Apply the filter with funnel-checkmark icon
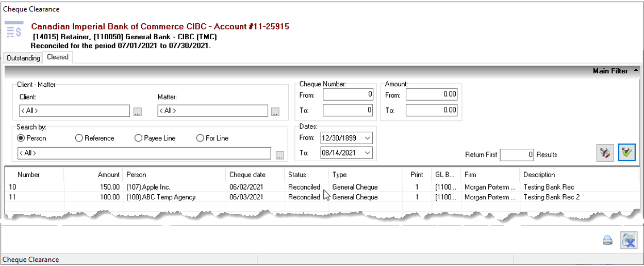The height and width of the screenshot is (266, 644). [626, 152]
